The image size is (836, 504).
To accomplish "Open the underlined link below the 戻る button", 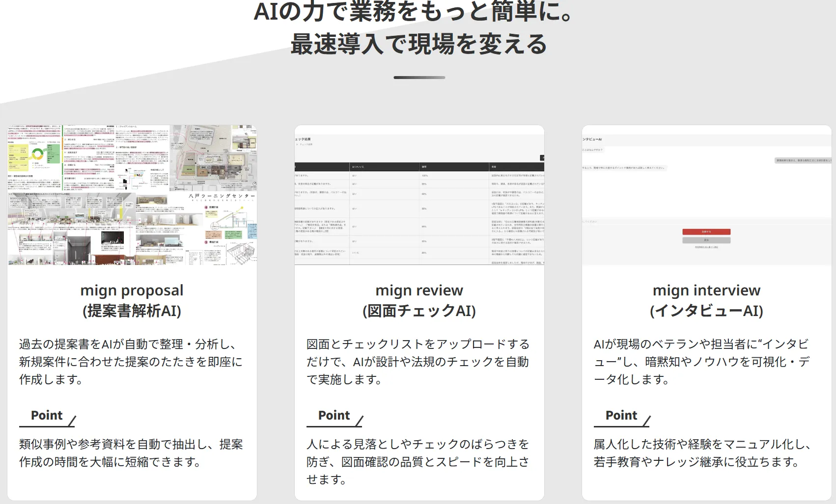I will 706,247.
